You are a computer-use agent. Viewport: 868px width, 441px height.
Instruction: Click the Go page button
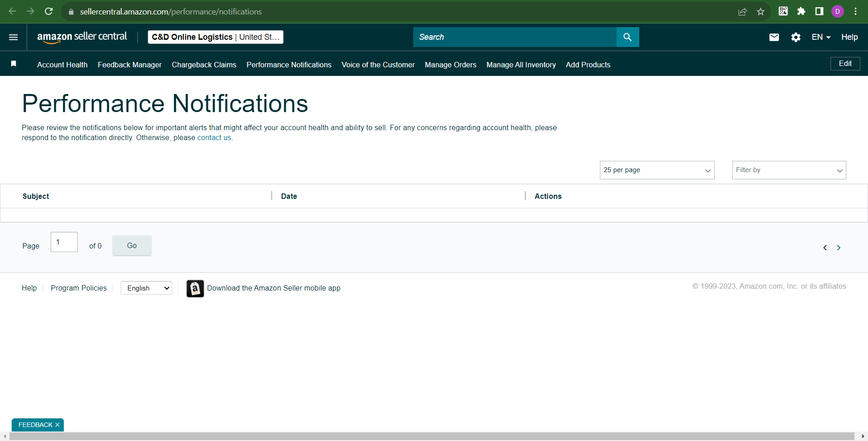coord(132,245)
